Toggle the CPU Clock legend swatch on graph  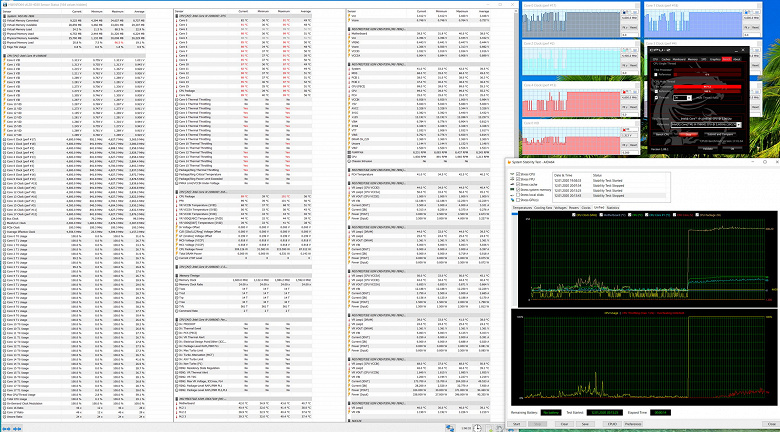point(573,215)
